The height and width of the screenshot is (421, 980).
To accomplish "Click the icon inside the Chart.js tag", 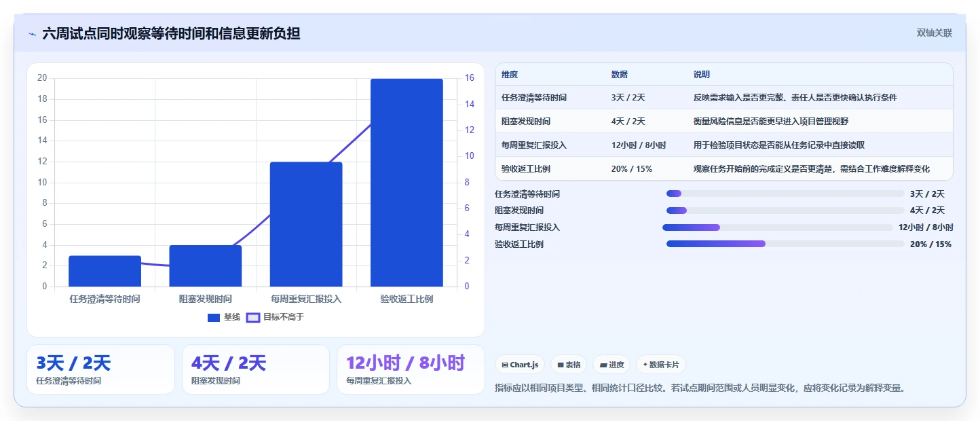I will pos(505,365).
